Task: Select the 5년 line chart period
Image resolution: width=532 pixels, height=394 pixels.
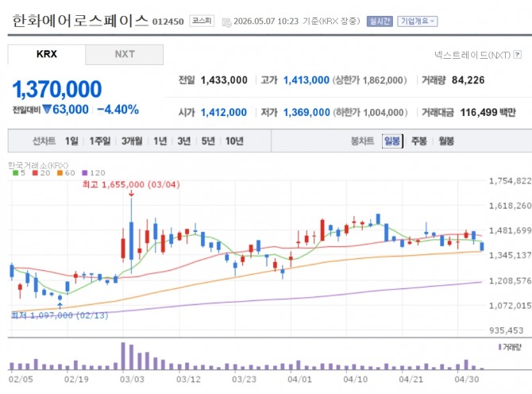Action: coord(208,141)
